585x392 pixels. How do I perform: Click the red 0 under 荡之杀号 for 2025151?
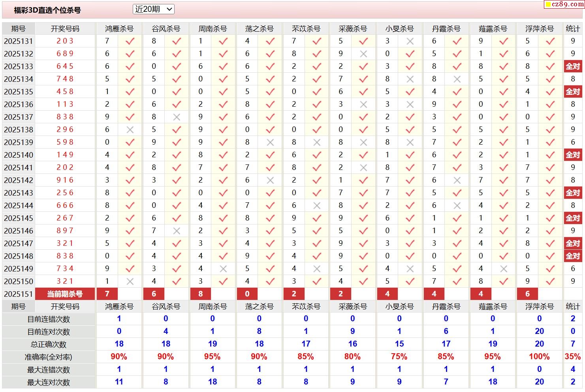coord(247,294)
